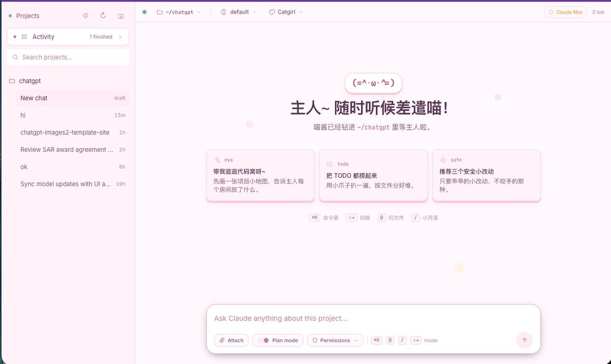Click the slash keycap in composer toolbar

(x=402, y=340)
